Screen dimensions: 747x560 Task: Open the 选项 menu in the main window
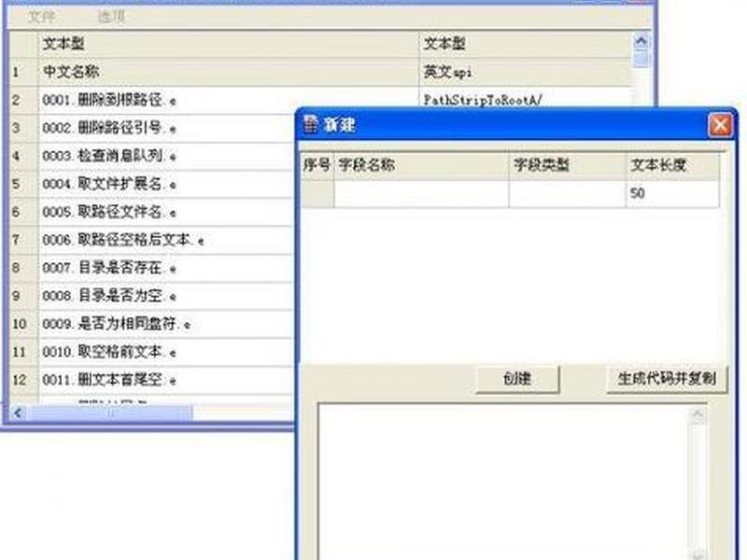click(x=111, y=17)
